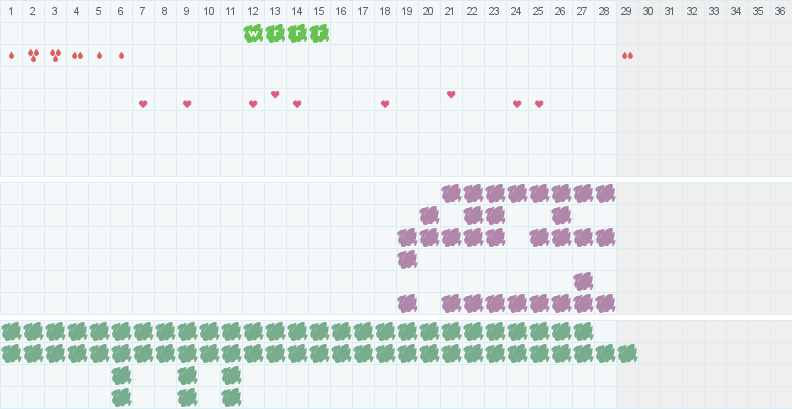Click the day 30 header in the shaded area

point(649,11)
